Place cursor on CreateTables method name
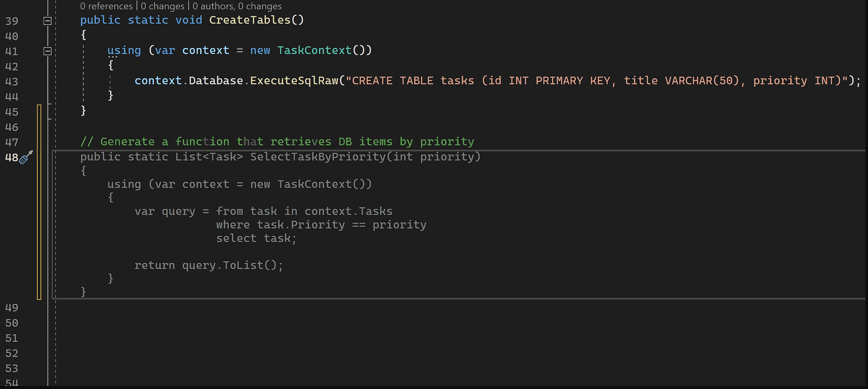The height and width of the screenshot is (389, 868). 249,20
